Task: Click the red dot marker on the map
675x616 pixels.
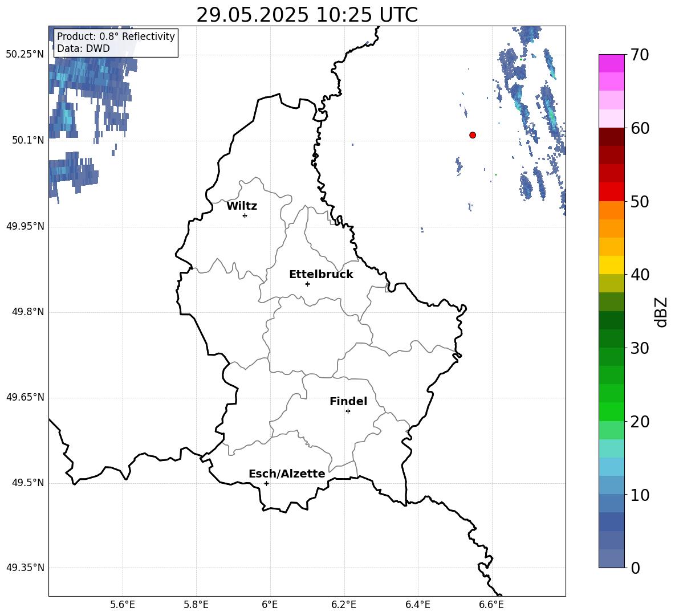Action: click(473, 135)
